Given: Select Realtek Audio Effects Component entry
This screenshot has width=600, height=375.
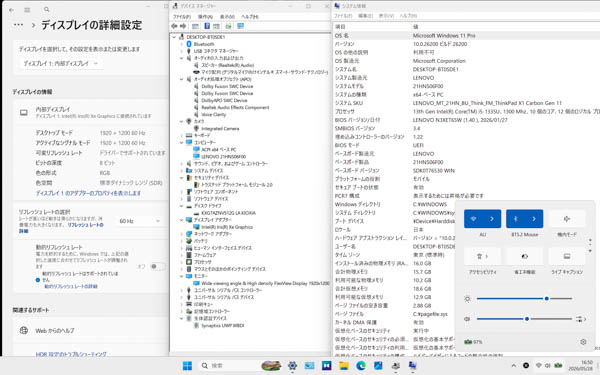Looking at the screenshot, I should (x=235, y=108).
